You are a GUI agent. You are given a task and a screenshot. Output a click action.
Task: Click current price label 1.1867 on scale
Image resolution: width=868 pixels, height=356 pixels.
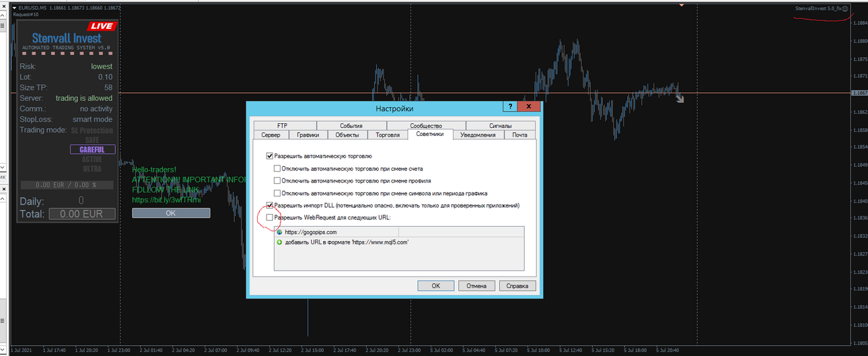tap(859, 93)
